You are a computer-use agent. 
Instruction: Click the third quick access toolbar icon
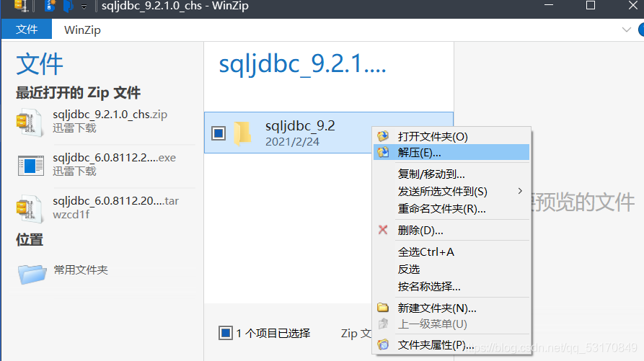tap(69, 5)
